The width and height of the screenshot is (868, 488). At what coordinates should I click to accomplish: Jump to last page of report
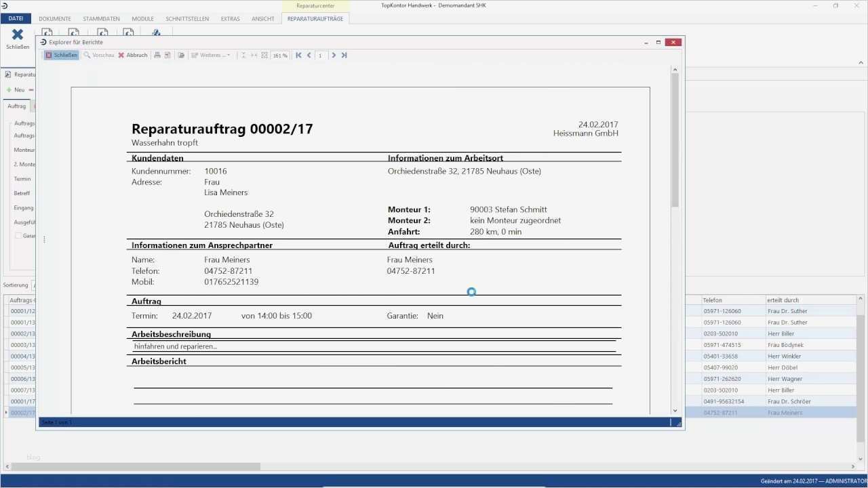[x=344, y=55]
